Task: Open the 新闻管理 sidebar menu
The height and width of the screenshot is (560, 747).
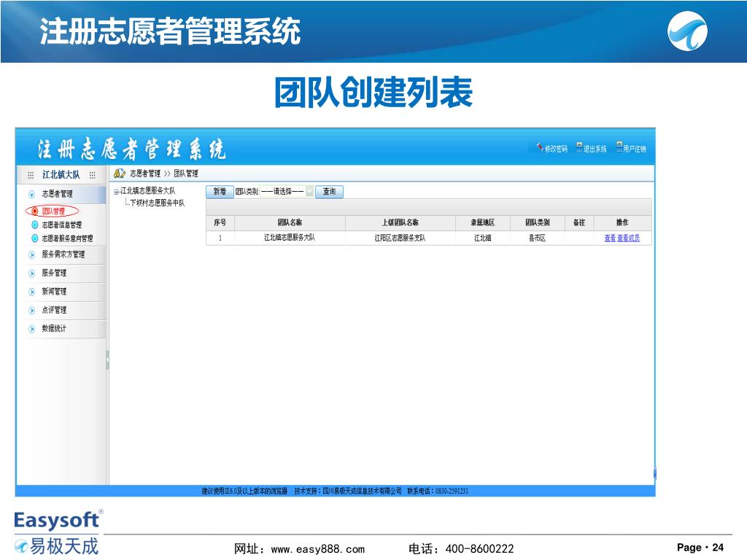Action: pos(54,292)
